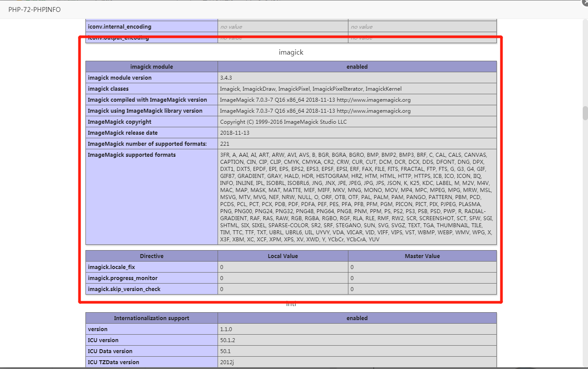Click the ImageMagick copyright value text
Image resolution: width=588 pixels, height=369 pixels.
coord(283,122)
